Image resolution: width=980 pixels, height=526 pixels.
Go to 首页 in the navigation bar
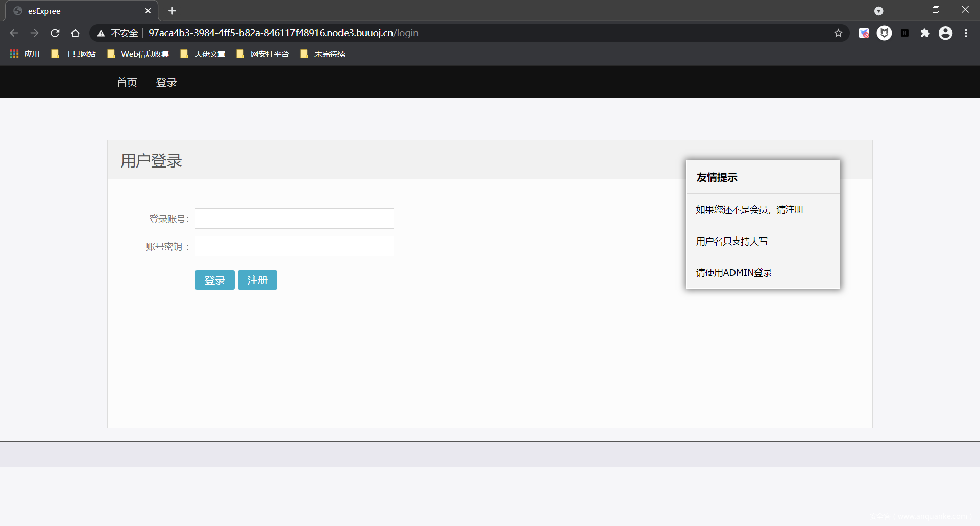pos(127,82)
